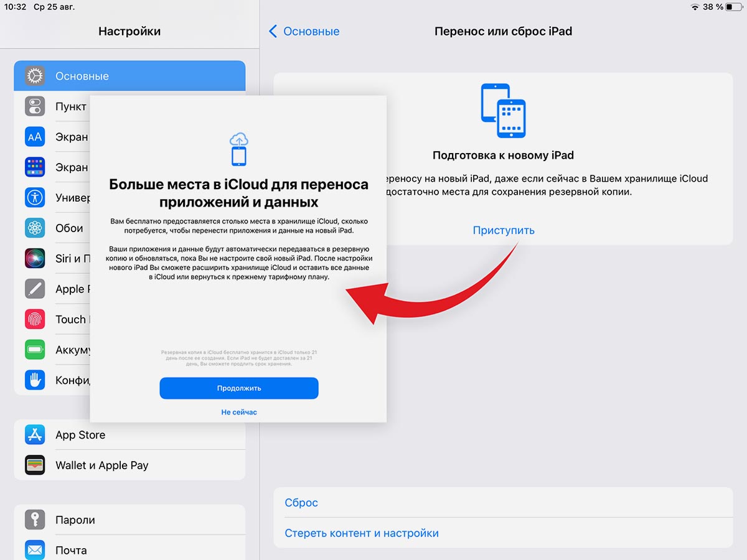
Task: Tap the Продолжить button
Action: [x=239, y=388]
